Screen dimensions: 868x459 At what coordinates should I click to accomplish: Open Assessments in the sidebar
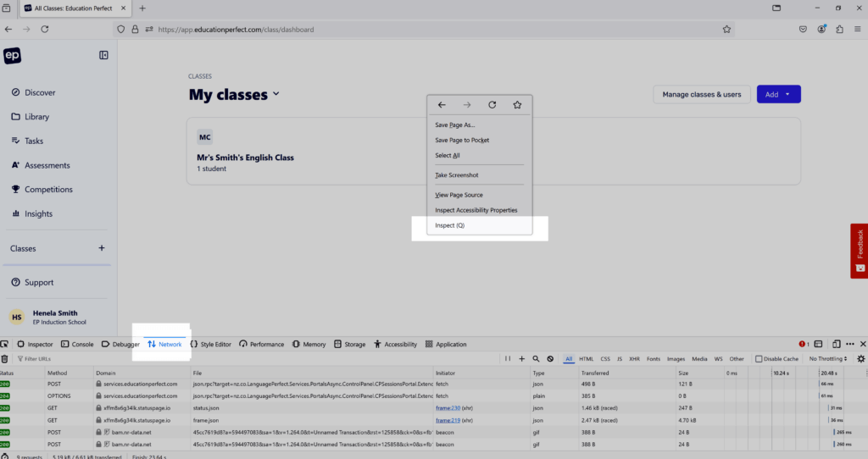[41, 165]
